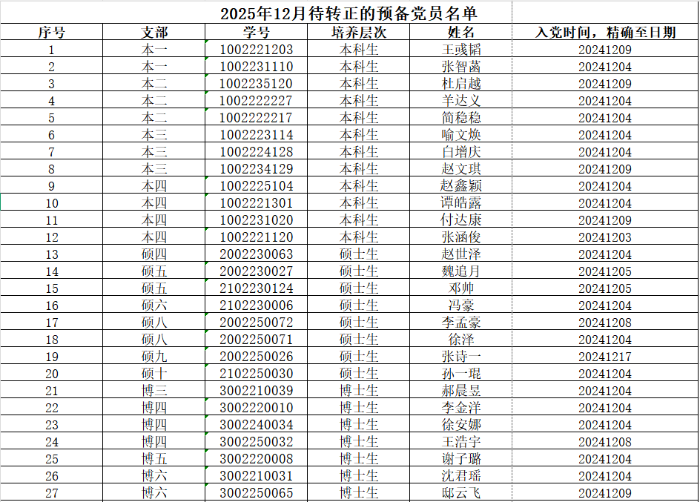The height and width of the screenshot is (502, 700).
Task: Select date 20241208 in 李孟豪's row
Action: (x=605, y=322)
